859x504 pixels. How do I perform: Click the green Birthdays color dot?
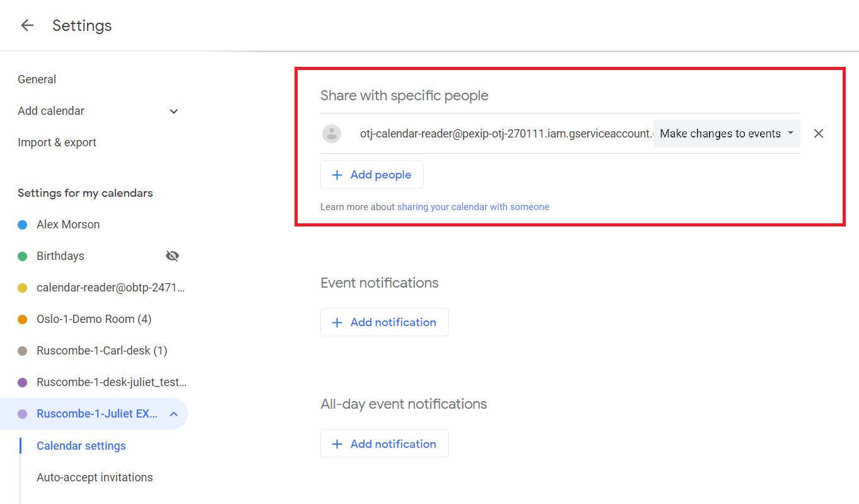[x=23, y=256]
